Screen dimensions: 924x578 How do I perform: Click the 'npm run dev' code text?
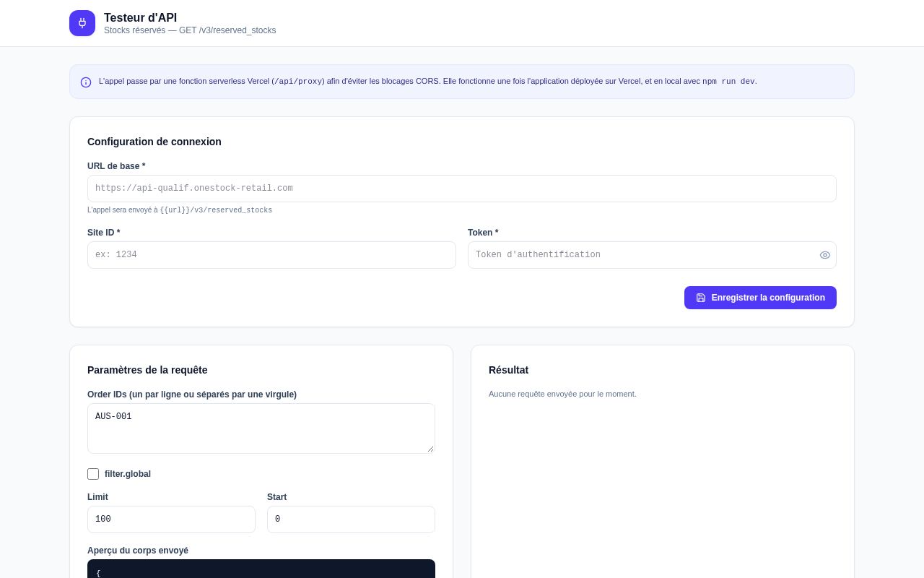tap(728, 82)
